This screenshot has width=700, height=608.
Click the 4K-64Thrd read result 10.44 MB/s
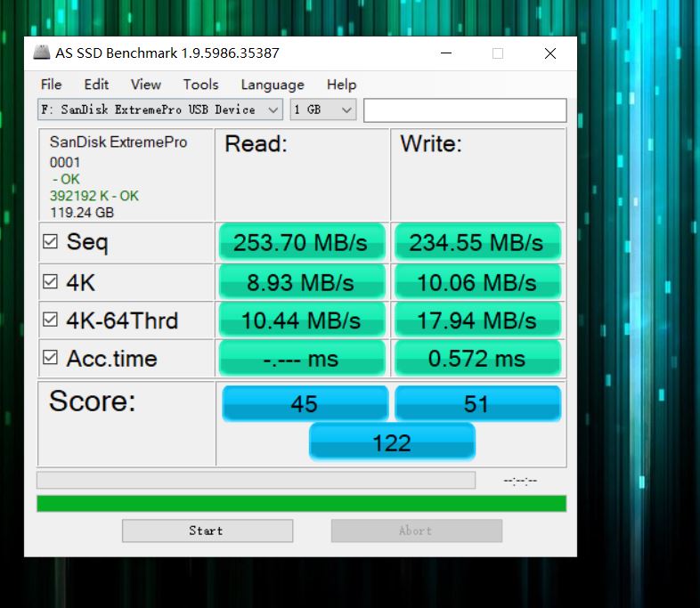coord(302,320)
